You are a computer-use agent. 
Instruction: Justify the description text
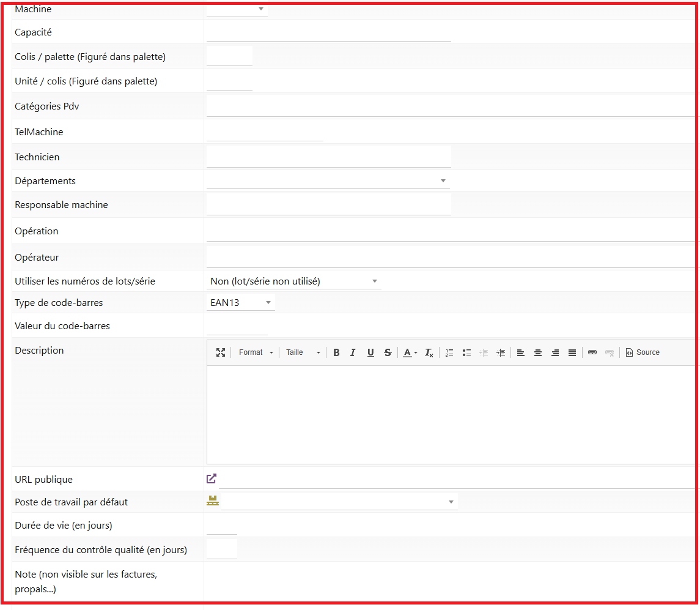(572, 352)
